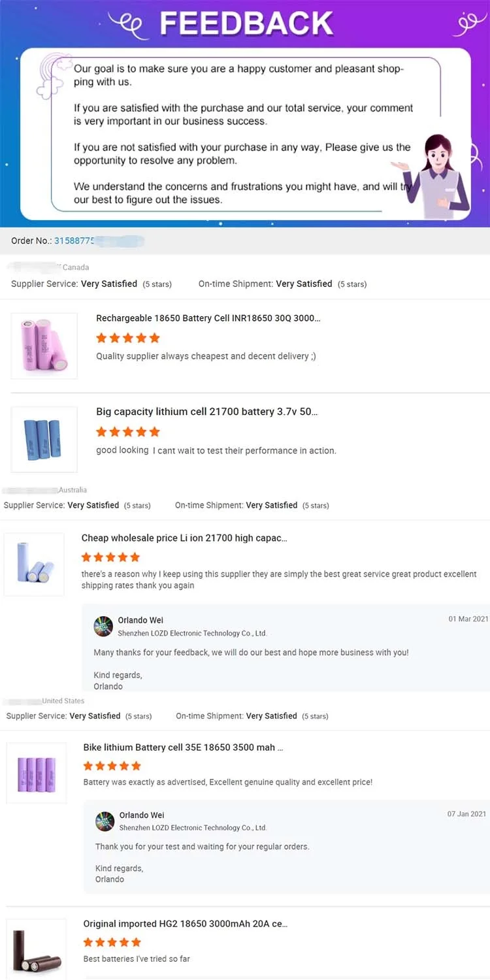Click star rating under INR18650 30Q battery

[x=128, y=338]
